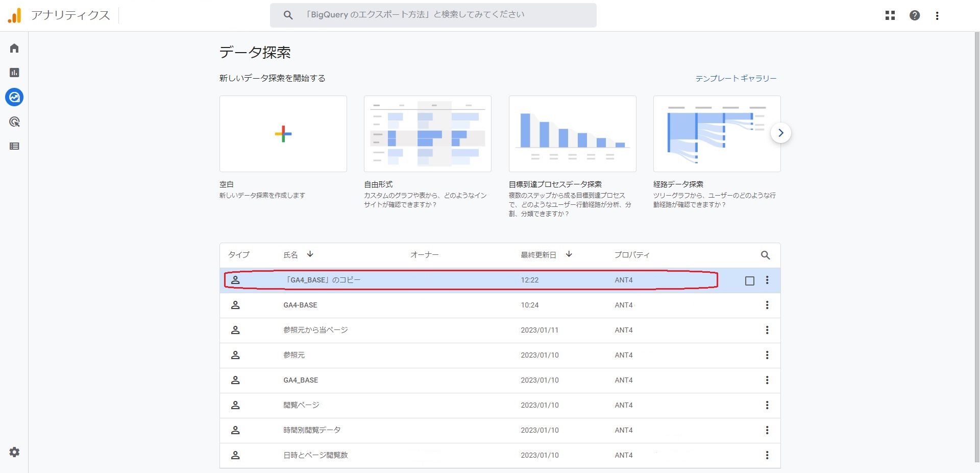Screen dimensions: 980x473
Task: Open more options for 「GA4_BASE」のコピー row
Action: coord(767,280)
